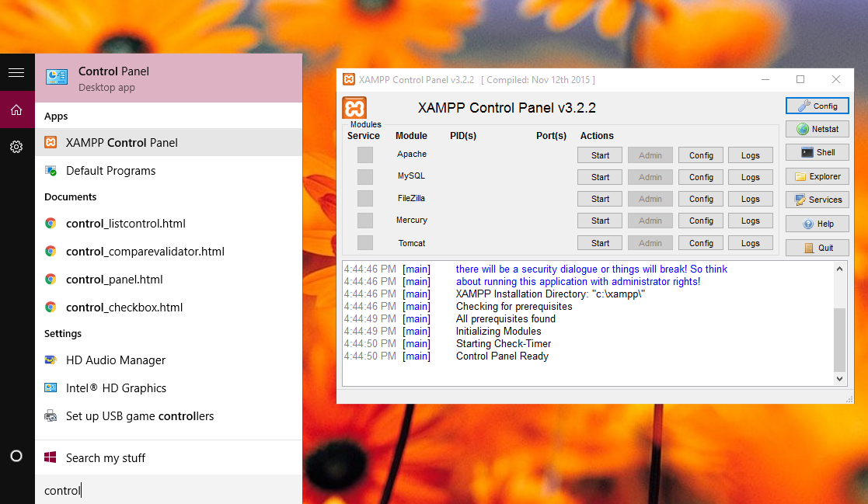Maximize the XAMPP Control Panel window
The image size is (868, 504).
coord(800,80)
